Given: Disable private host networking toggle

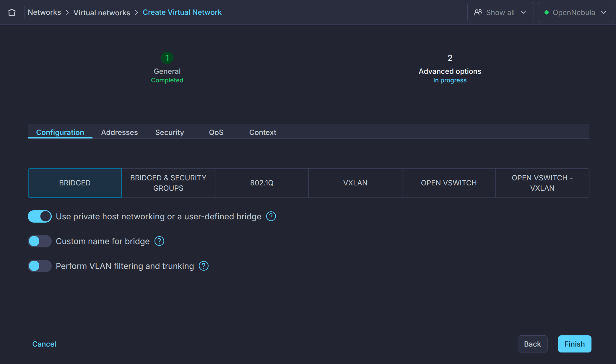Looking at the screenshot, I should (40, 216).
